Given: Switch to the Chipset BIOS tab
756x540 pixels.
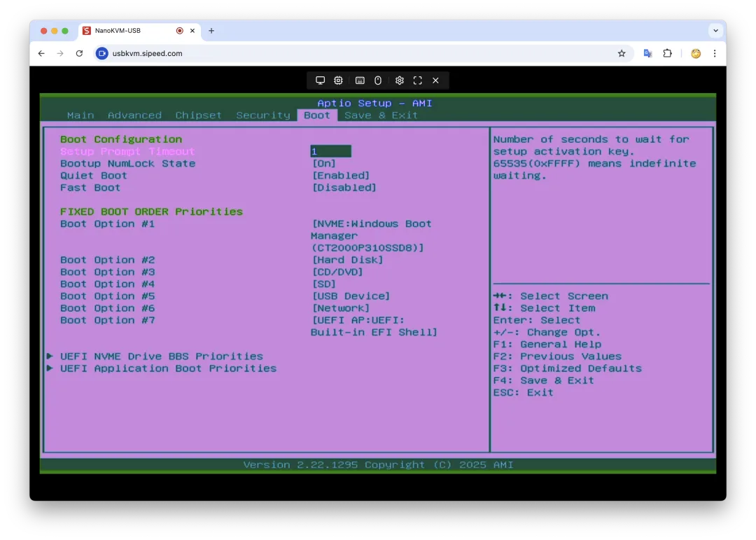Looking at the screenshot, I should click(x=198, y=116).
